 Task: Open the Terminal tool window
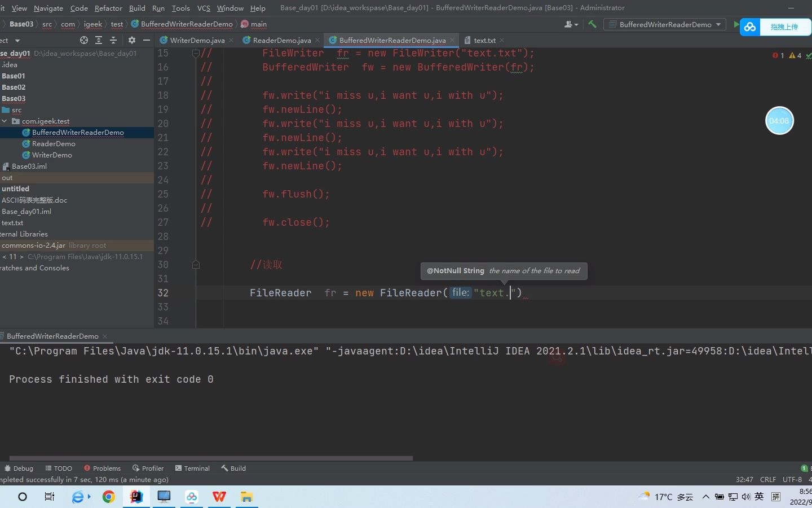tap(192, 468)
